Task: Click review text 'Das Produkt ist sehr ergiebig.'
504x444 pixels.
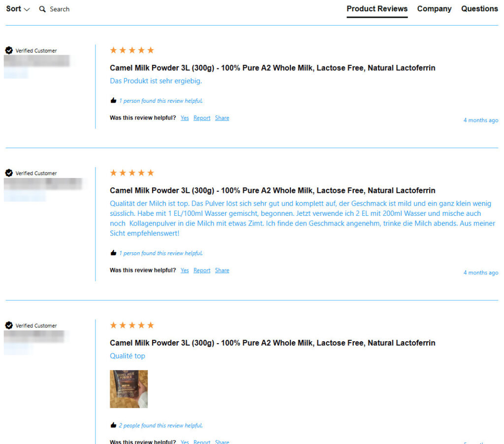Action: [x=156, y=81]
